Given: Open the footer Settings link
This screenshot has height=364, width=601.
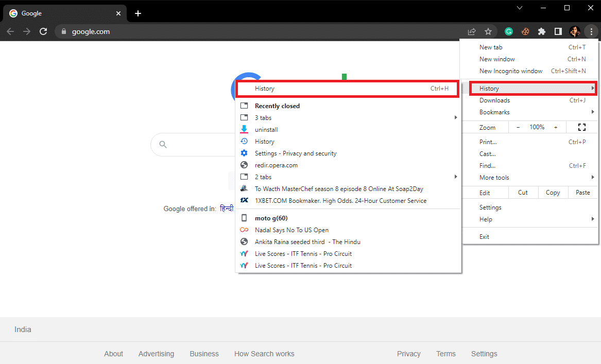Looking at the screenshot, I should pyautogui.click(x=484, y=354).
